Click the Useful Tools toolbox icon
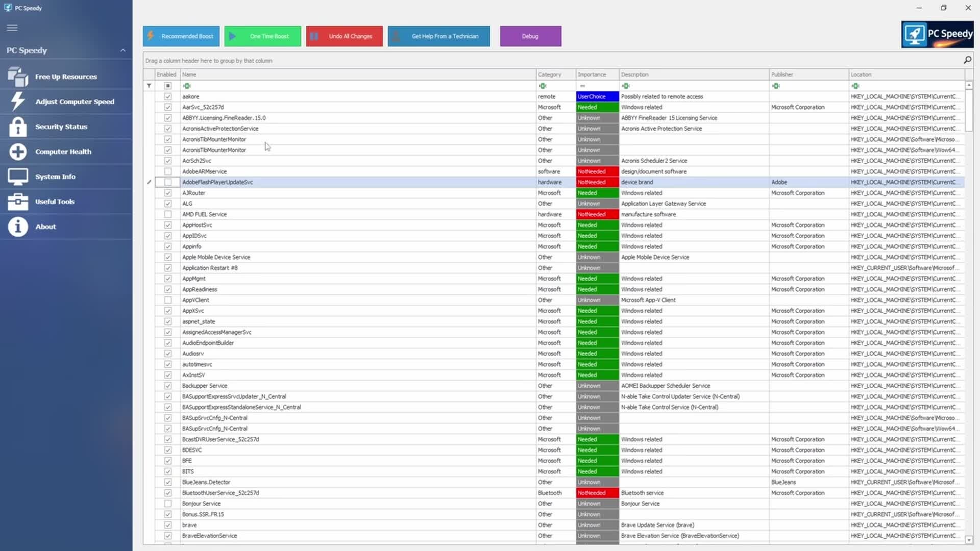The image size is (980, 551). (18, 202)
